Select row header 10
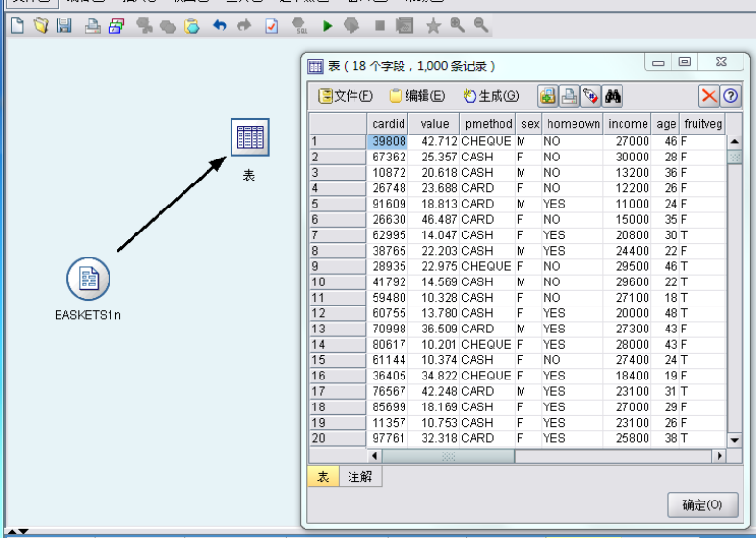Image resolution: width=756 pixels, height=538 pixels. point(337,282)
